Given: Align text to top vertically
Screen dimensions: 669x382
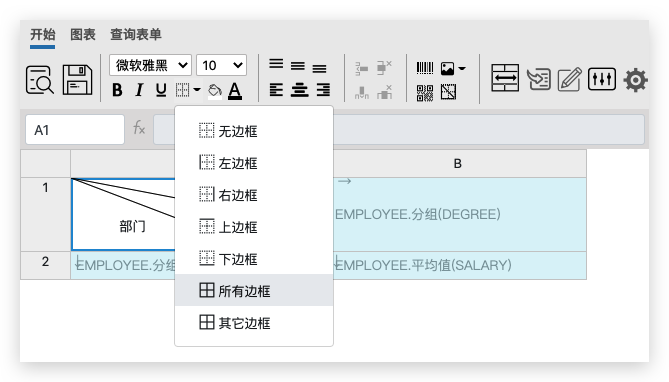Looking at the screenshot, I should 276,64.
